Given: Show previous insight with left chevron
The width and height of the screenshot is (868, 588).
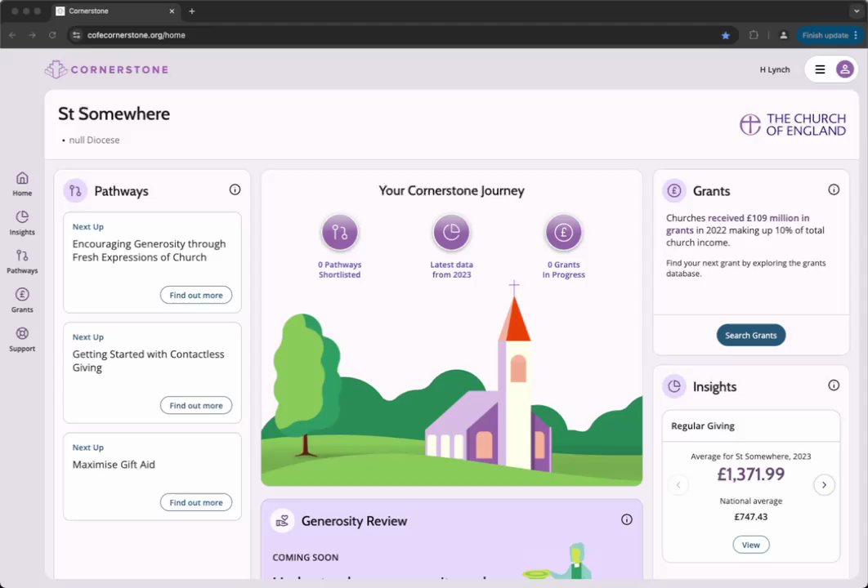Looking at the screenshot, I should (678, 485).
